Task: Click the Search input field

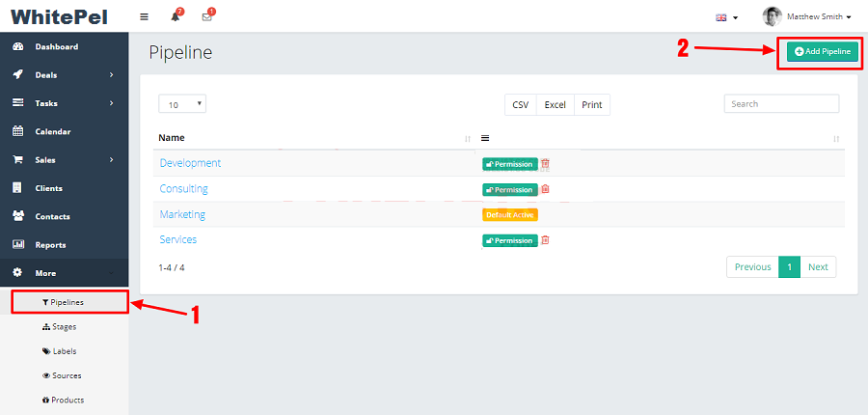Action: (781, 103)
